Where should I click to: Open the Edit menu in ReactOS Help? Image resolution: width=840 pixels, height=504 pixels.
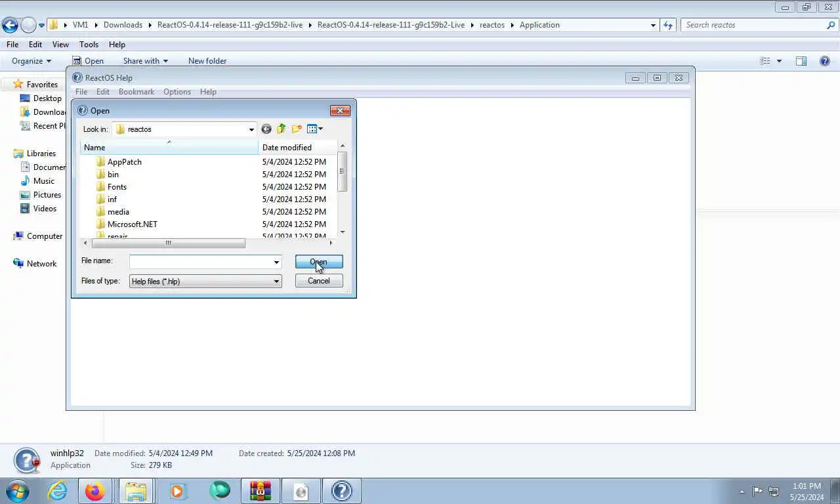point(103,92)
